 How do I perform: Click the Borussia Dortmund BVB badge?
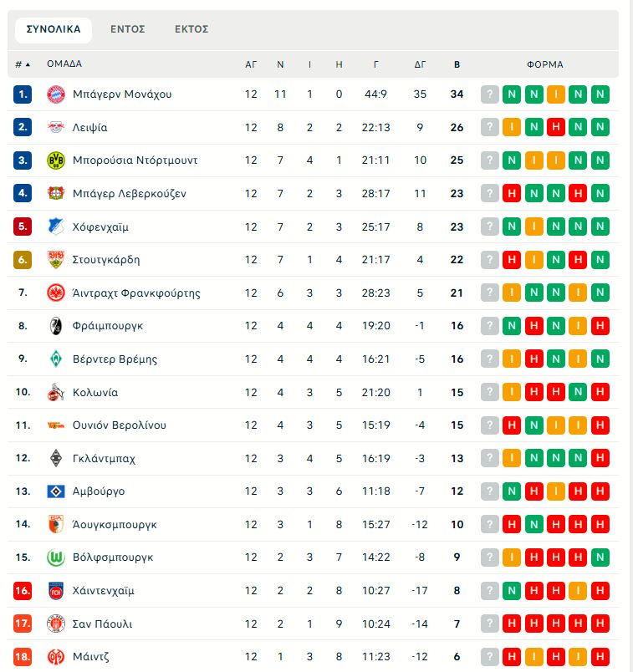56,160
